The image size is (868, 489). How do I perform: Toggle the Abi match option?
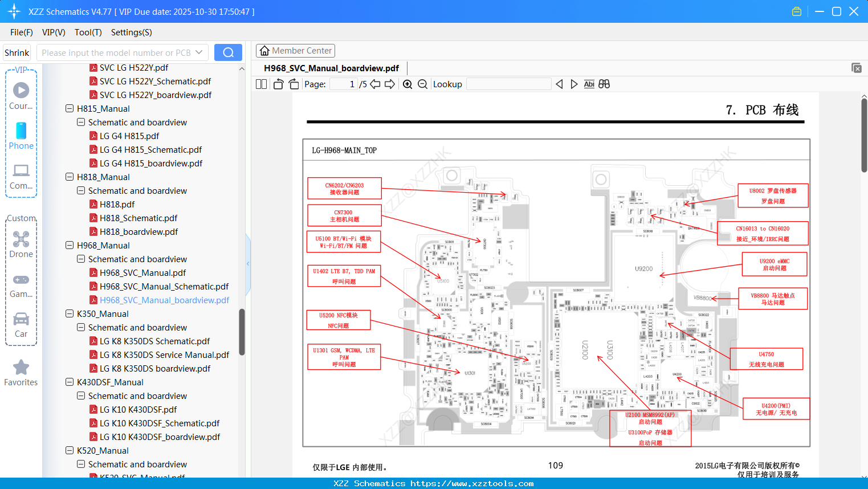pos(589,84)
